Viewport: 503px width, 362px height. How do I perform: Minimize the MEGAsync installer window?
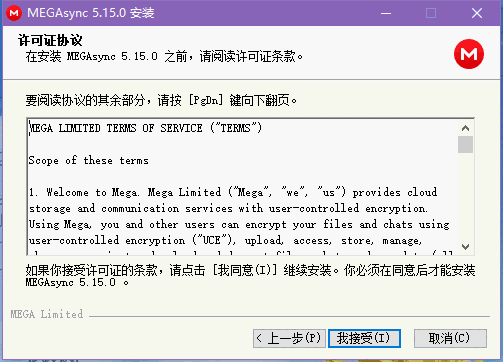point(386,13)
